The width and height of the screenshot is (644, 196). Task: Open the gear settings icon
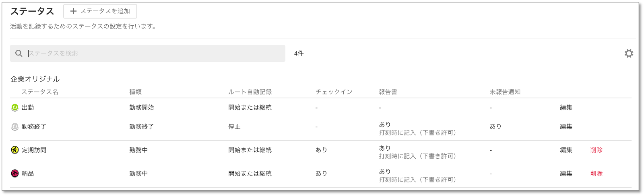pos(629,53)
